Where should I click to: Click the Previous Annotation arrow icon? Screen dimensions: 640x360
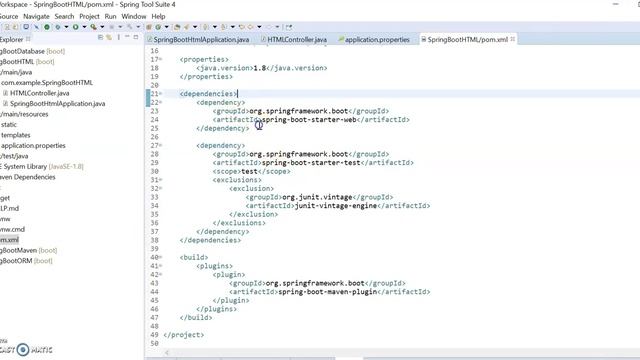(224, 27)
